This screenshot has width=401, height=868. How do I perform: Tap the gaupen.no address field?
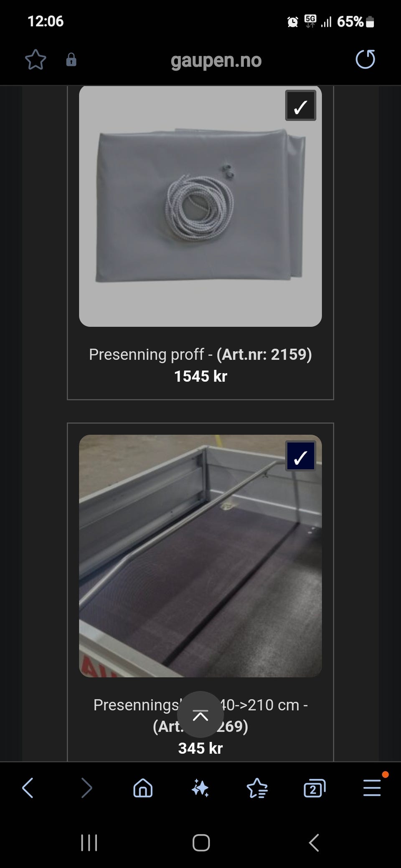coord(216,60)
